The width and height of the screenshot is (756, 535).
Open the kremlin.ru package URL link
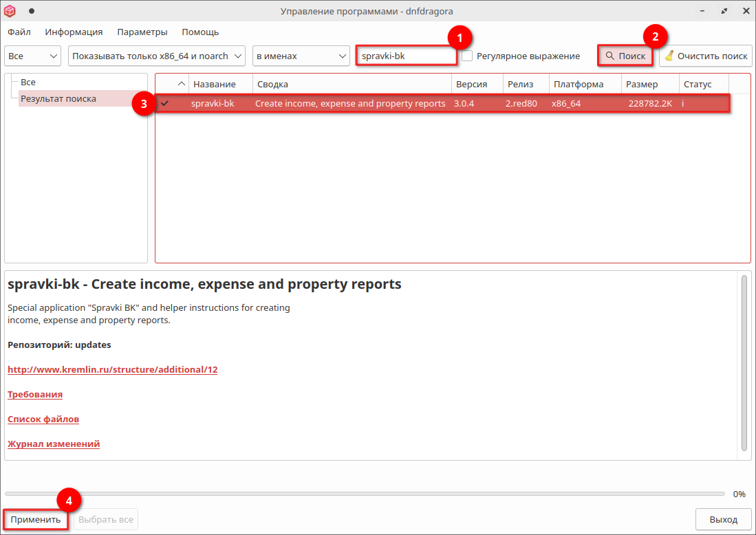112,369
